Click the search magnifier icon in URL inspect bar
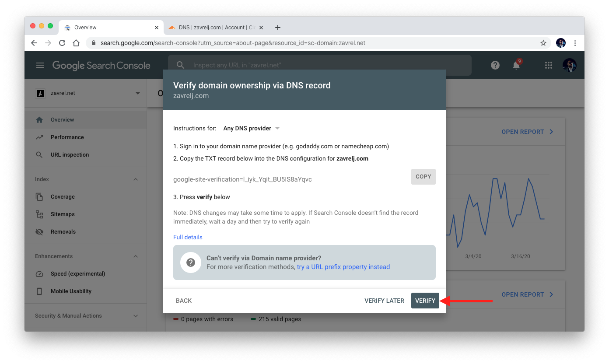 coord(180,65)
